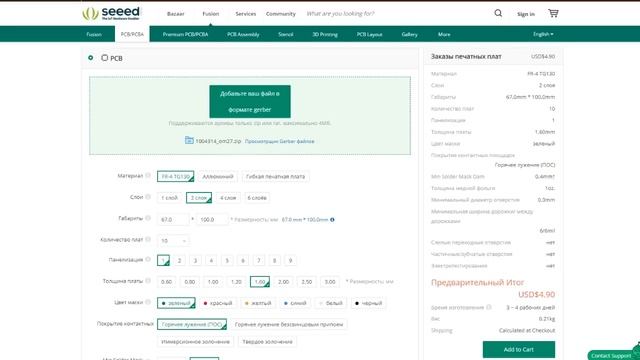The width and height of the screenshot is (640, 360).
Task: Select the first radio button left of PCB
Action: (91, 58)
